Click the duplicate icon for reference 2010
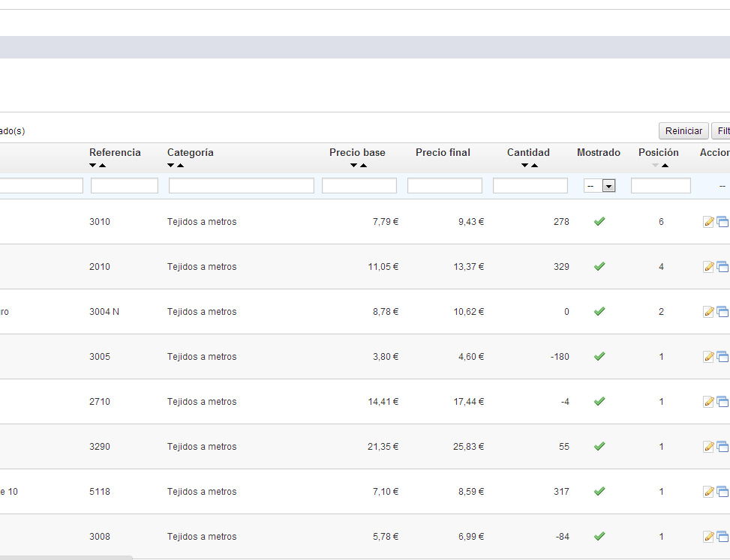 722,267
